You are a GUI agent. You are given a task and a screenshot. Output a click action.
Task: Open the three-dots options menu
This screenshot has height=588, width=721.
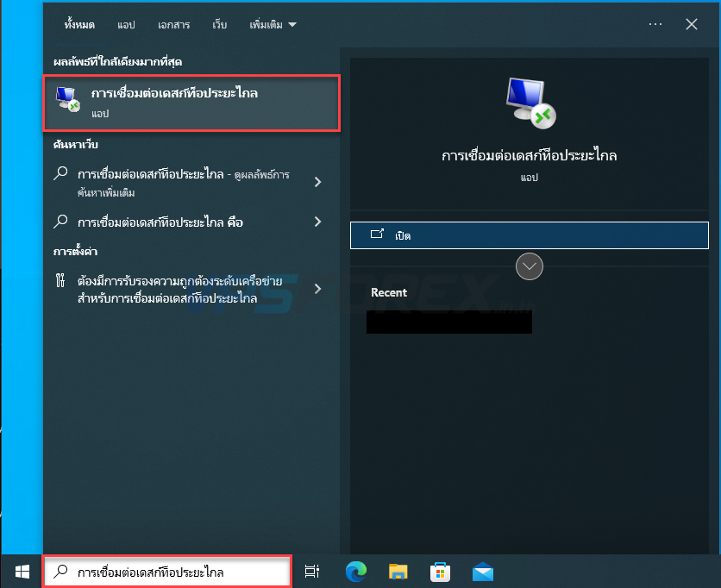(655, 24)
